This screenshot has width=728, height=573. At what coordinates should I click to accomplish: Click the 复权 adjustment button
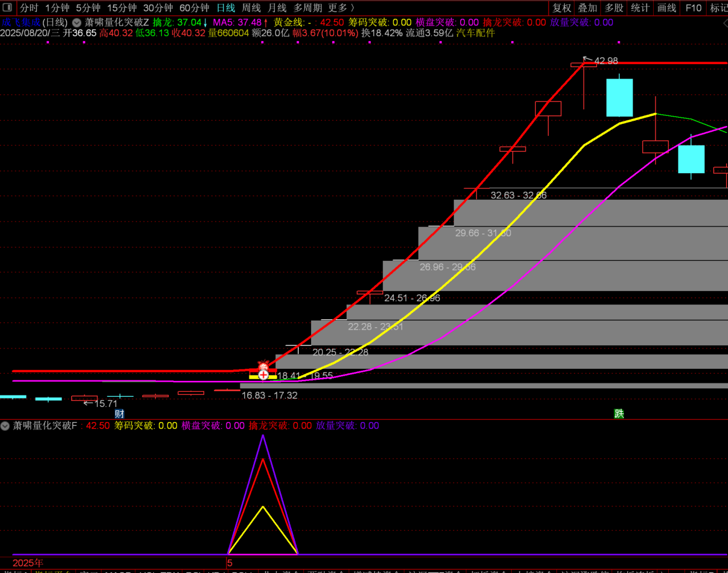click(562, 8)
